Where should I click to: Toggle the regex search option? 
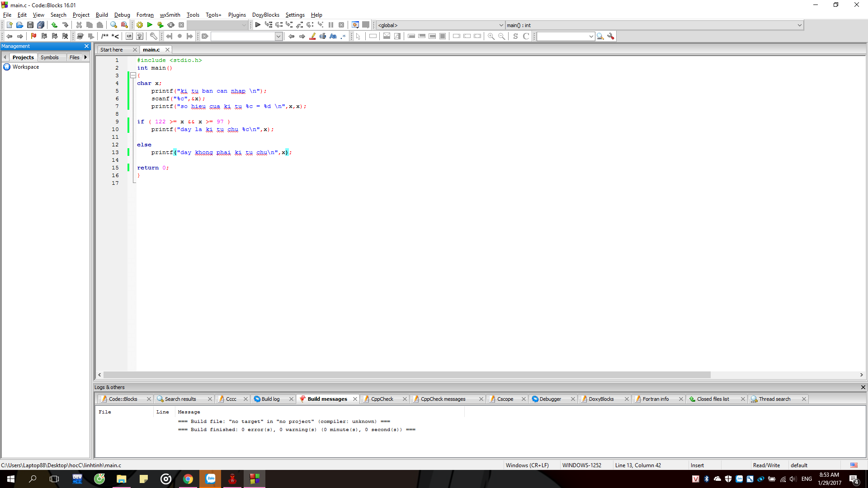tap(344, 36)
